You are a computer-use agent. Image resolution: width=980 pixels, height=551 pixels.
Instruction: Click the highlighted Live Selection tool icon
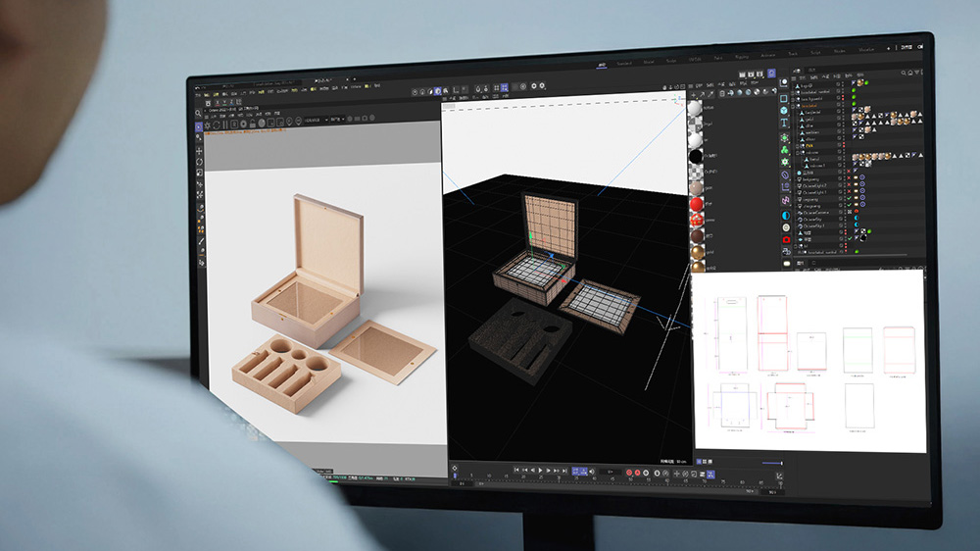(x=199, y=126)
